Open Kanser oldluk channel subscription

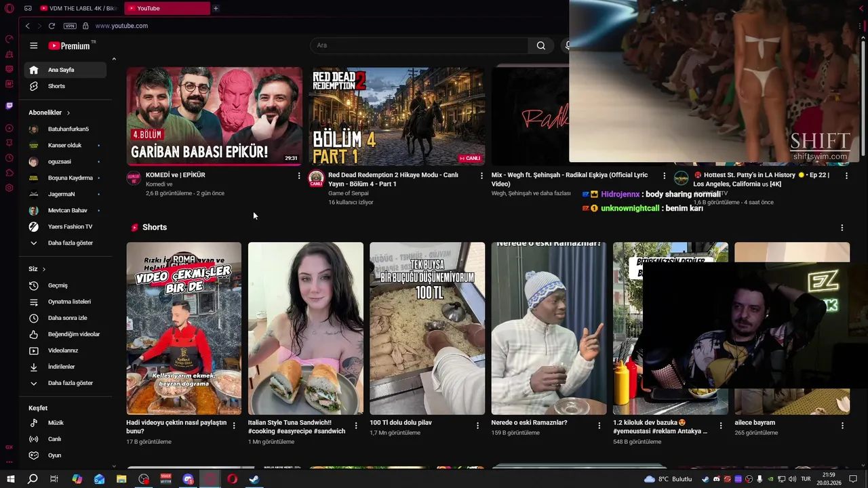tap(65, 145)
